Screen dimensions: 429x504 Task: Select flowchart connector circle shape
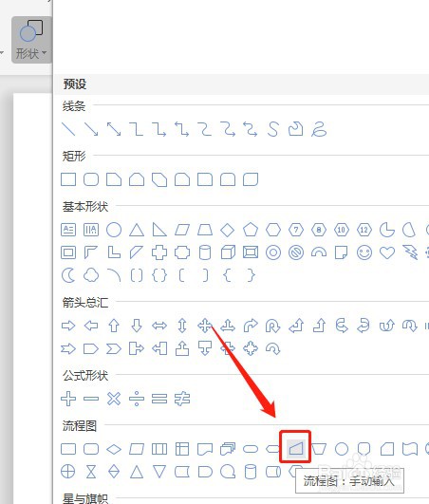(342, 449)
